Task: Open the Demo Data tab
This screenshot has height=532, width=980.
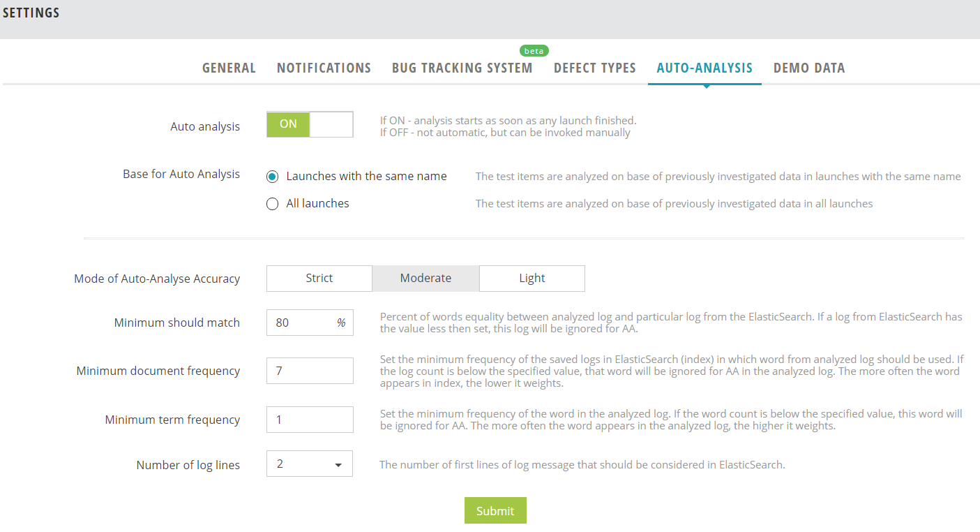Action: [x=809, y=68]
